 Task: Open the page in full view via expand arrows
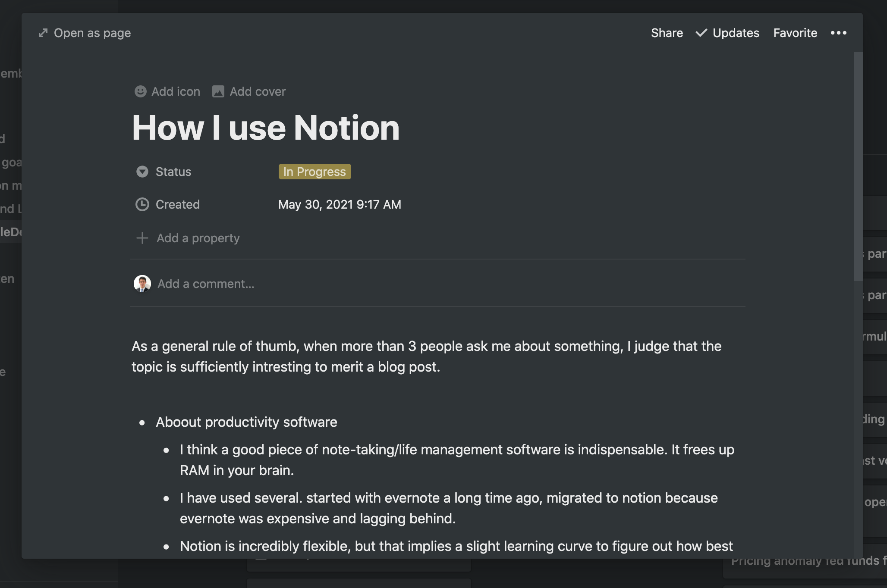pos(43,33)
